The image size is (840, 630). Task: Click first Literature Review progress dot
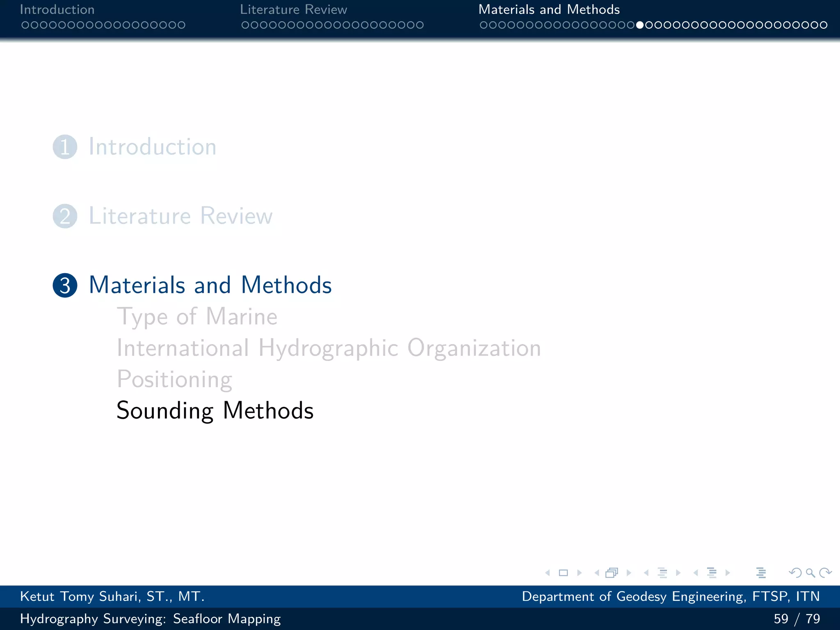pos(245,25)
